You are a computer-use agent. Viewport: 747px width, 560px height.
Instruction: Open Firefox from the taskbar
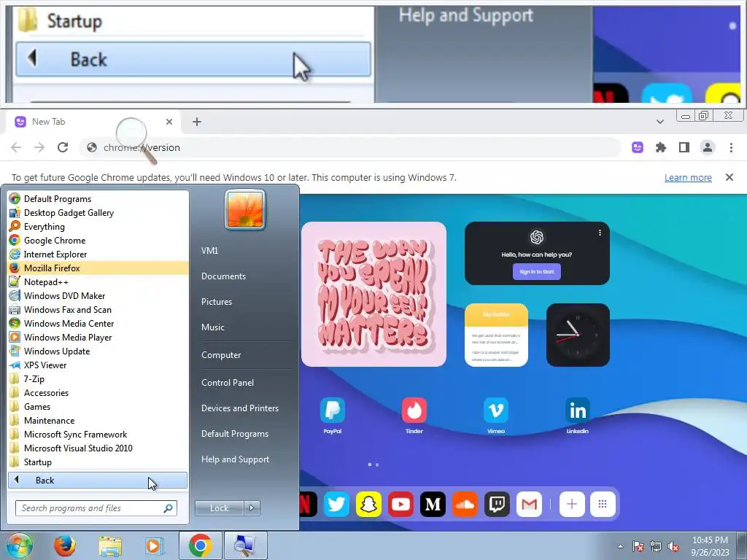click(x=64, y=545)
